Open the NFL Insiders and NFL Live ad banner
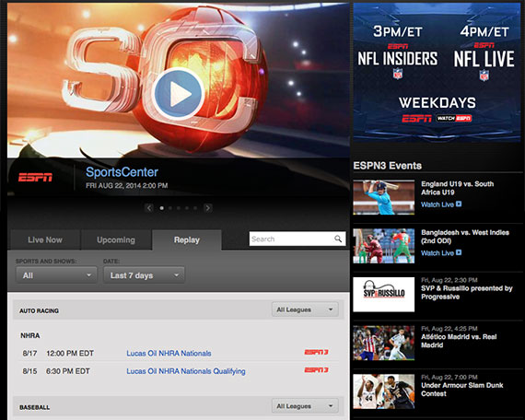This screenshot has height=420, width=525. tap(437, 72)
